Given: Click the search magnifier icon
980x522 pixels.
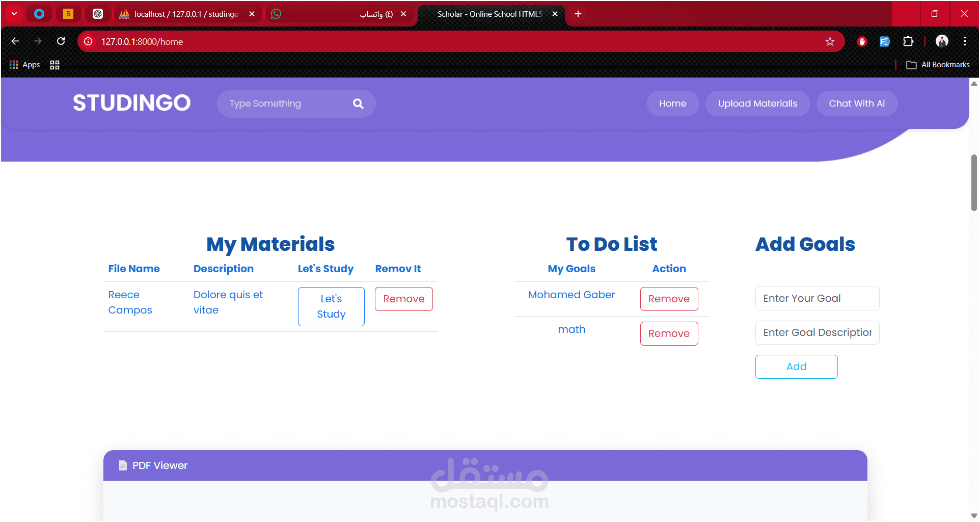Looking at the screenshot, I should [x=358, y=103].
